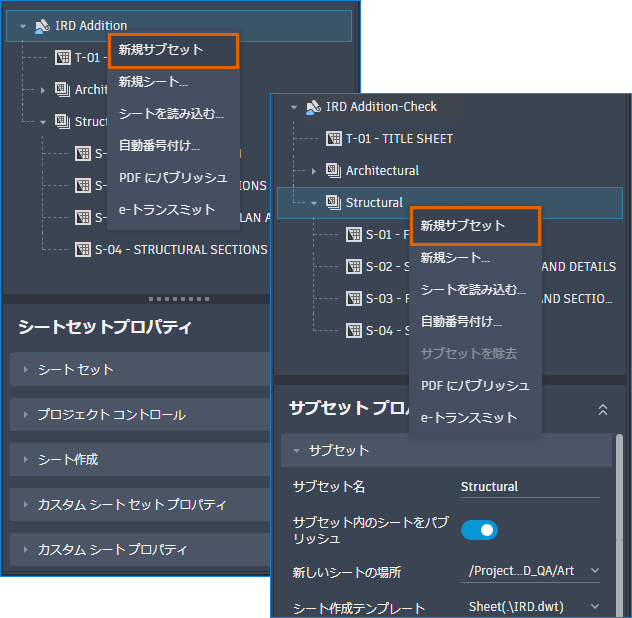Image resolution: width=632 pixels, height=618 pixels.
Task: Choose 自動番号付け... in left context menu
Action: click(x=173, y=146)
